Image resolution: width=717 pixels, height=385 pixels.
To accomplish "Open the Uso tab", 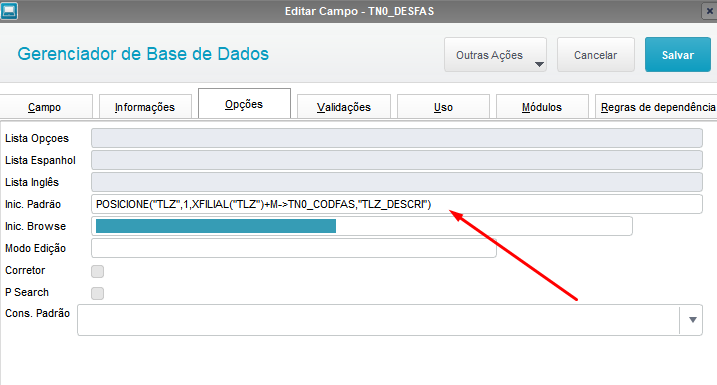I will pos(443,107).
